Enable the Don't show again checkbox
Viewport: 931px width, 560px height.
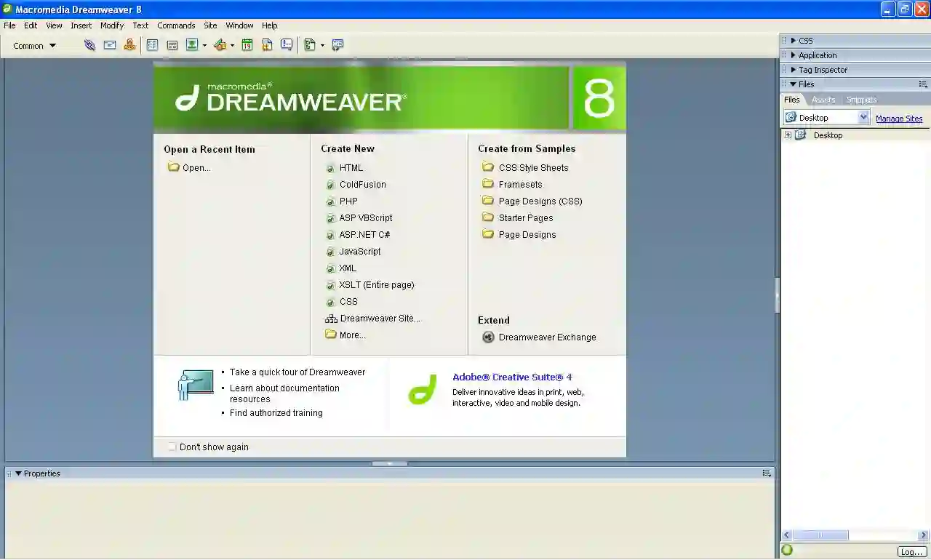172,447
